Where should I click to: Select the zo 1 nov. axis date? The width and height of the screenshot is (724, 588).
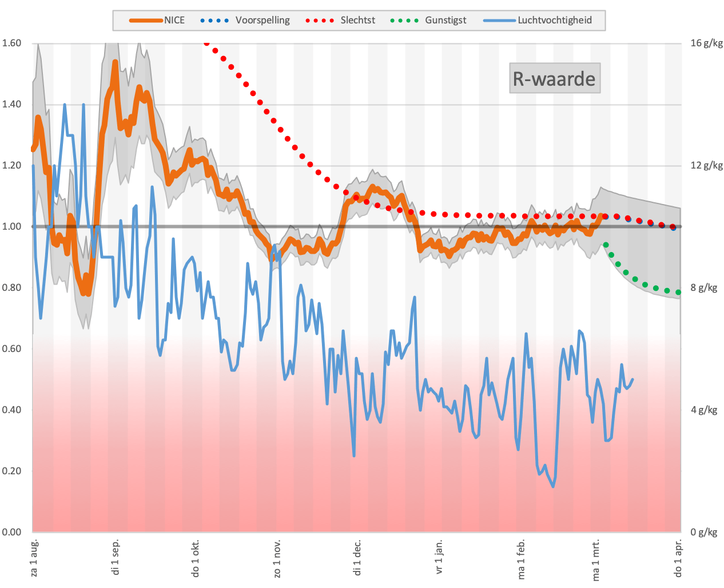[x=277, y=558]
